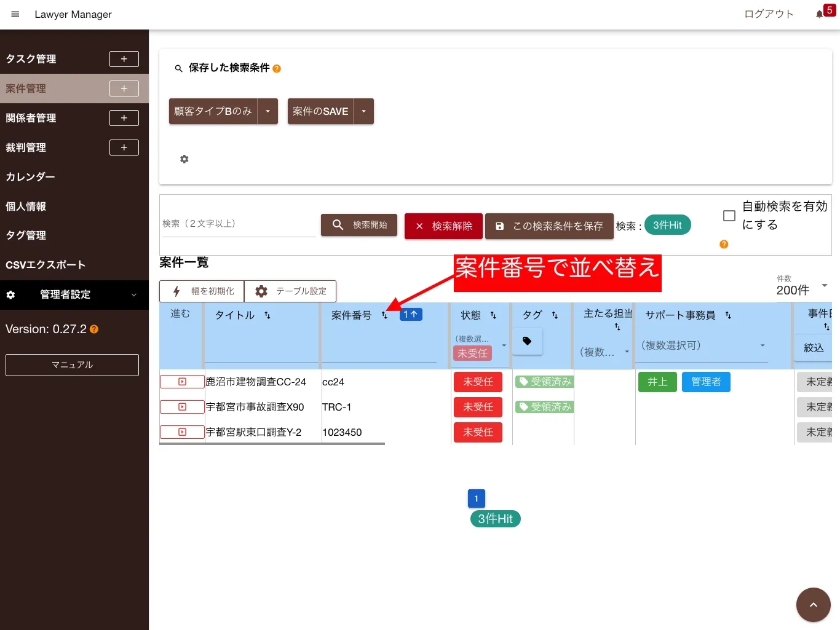Image resolution: width=840 pixels, height=630 pixels.
Task: Open saved search settings gear
Action: coord(184,159)
